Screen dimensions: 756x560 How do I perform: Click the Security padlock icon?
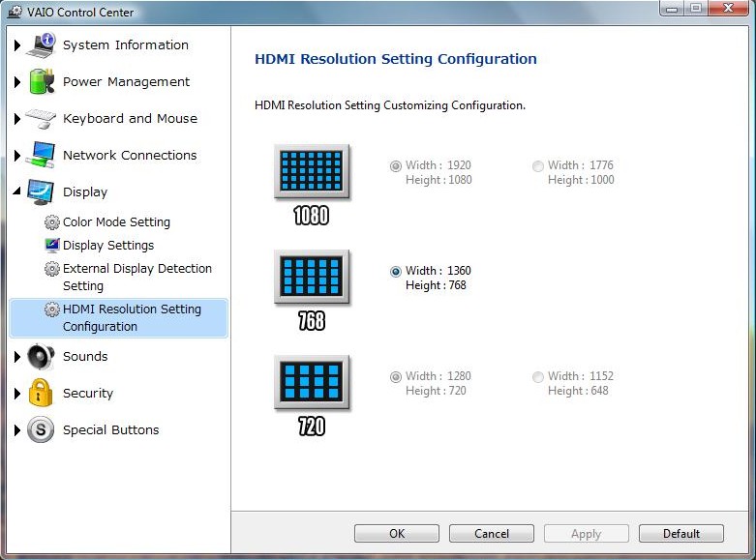pyautogui.click(x=41, y=394)
